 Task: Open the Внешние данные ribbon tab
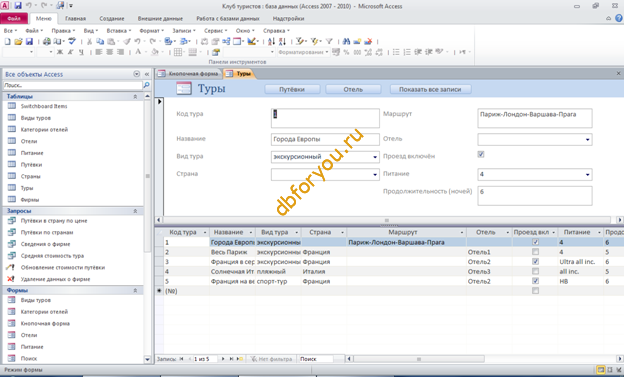click(160, 18)
